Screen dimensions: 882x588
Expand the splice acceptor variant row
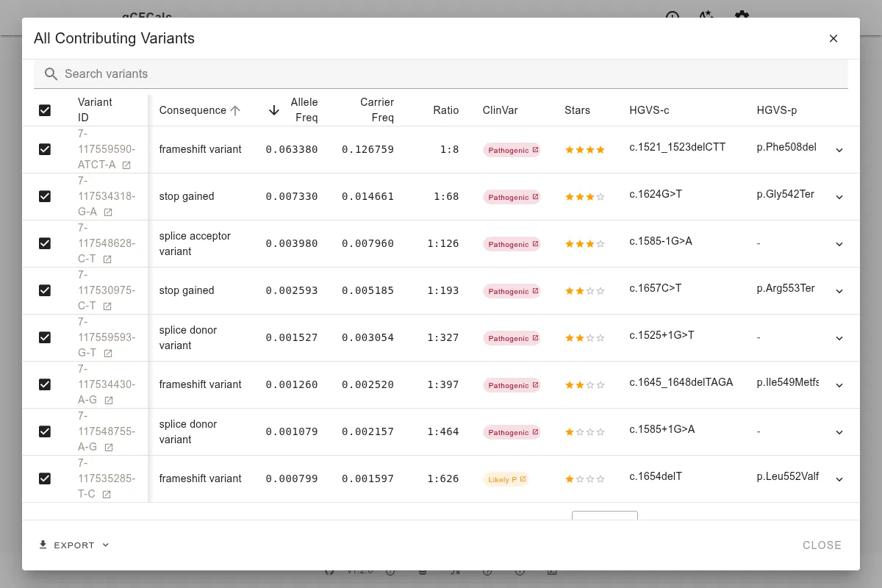coord(839,244)
